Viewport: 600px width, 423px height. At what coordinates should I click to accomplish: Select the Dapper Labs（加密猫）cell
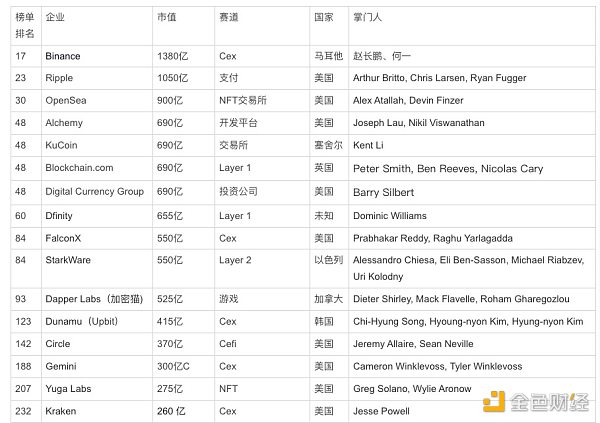93,298
